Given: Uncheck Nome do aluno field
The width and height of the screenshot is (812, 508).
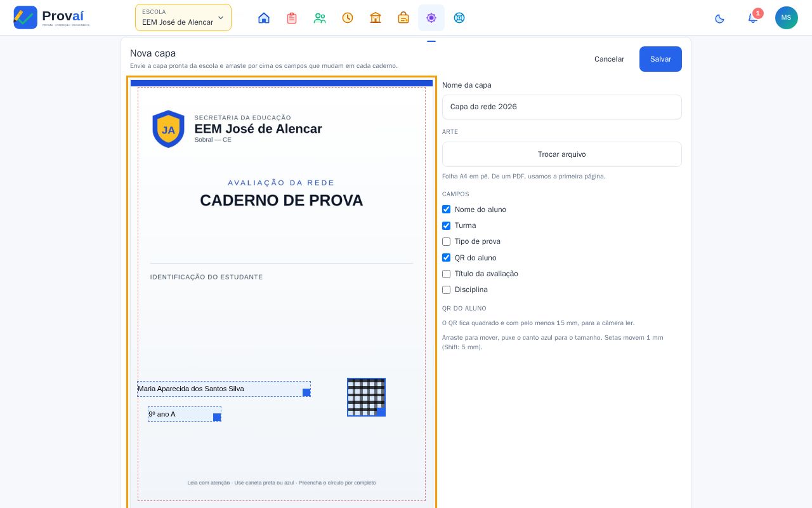Looking at the screenshot, I should pos(446,210).
